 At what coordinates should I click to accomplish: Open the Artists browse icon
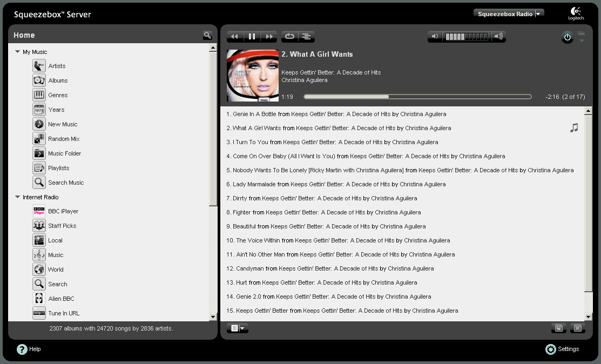(39, 66)
